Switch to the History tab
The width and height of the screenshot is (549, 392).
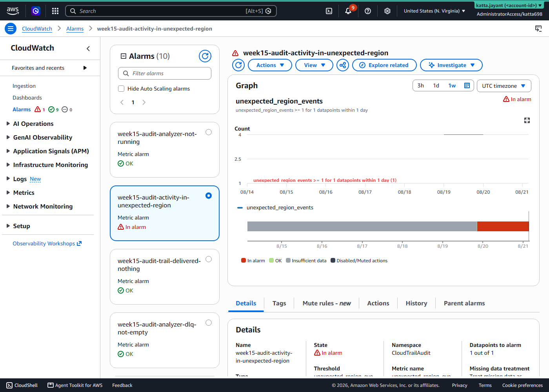pos(416,303)
